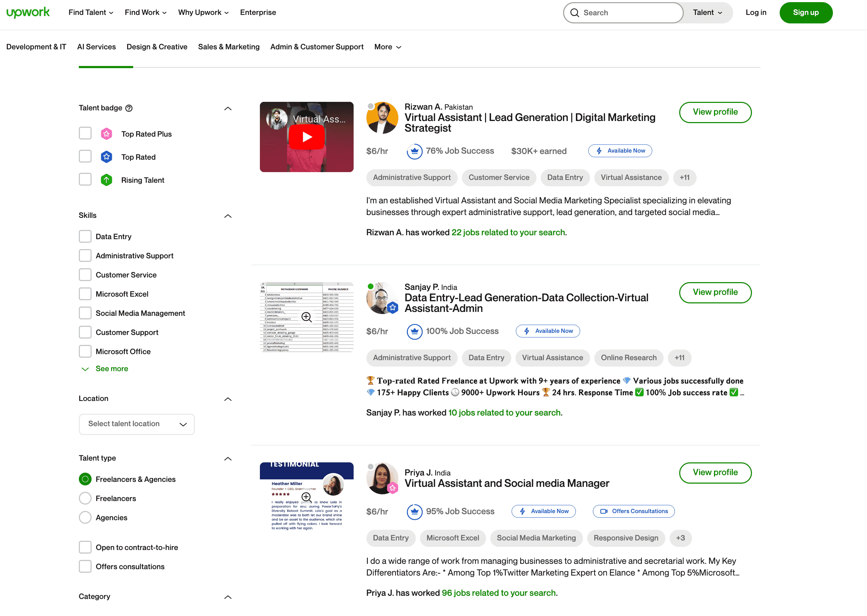Check Open to contract-to-hire

(x=85, y=548)
